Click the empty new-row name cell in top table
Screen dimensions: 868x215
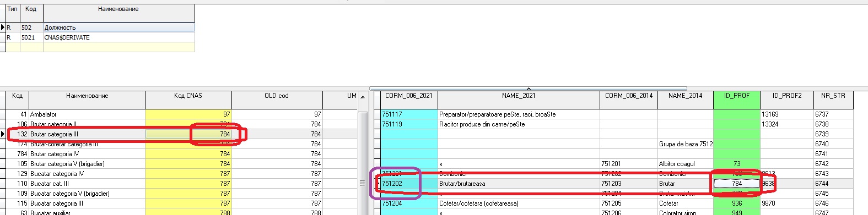[118, 47]
